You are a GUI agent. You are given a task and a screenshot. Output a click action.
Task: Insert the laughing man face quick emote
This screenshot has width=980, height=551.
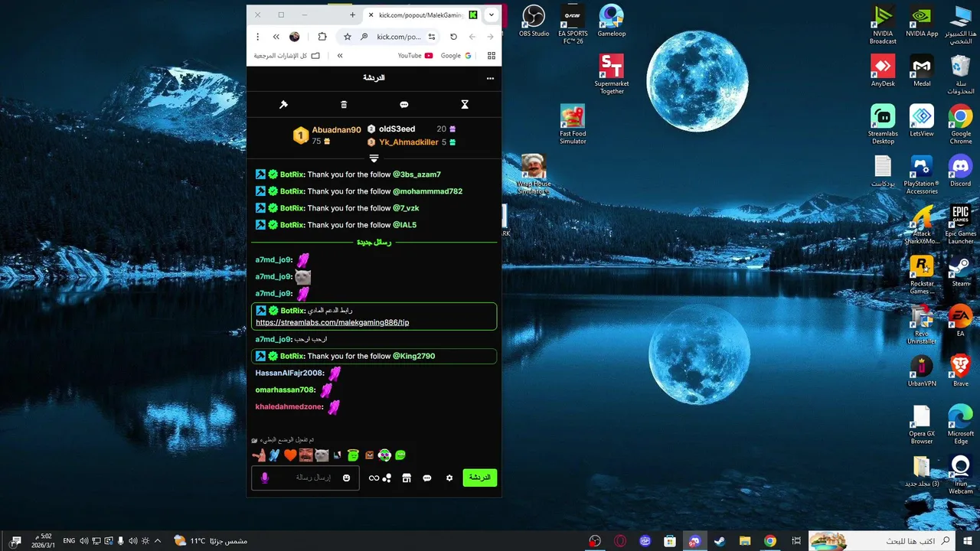306,455
